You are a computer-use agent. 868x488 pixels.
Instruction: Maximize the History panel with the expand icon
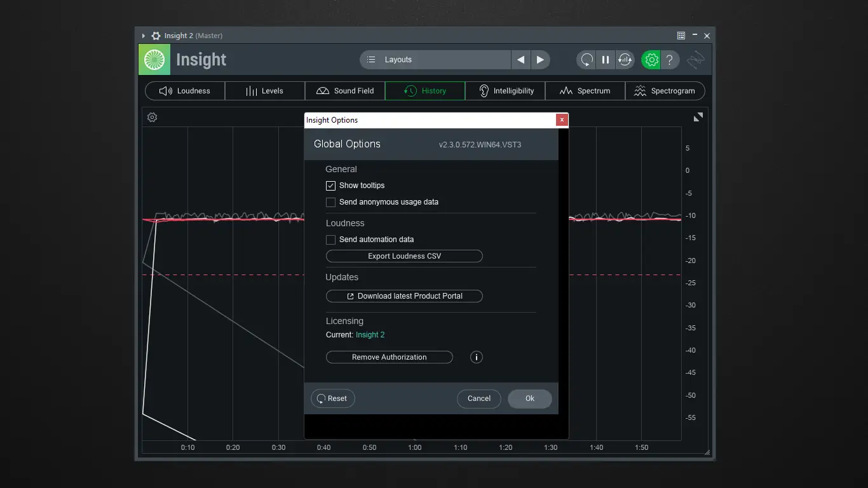pos(698,117)
